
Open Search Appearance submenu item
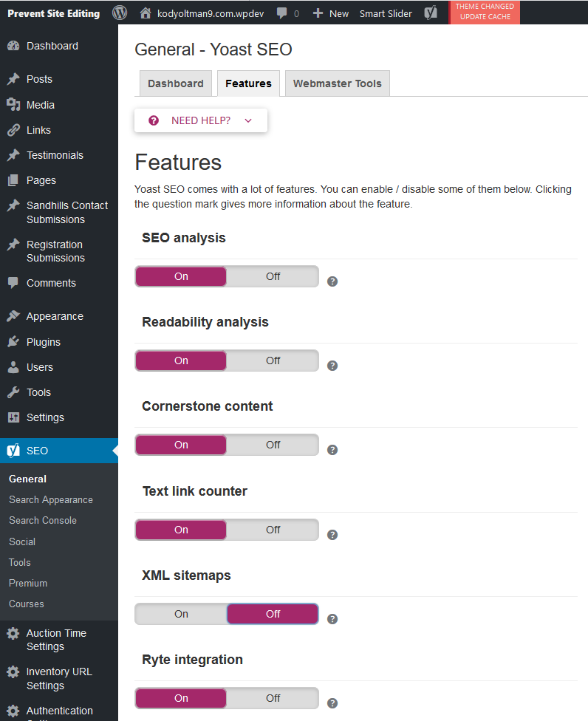pos(51,500)
